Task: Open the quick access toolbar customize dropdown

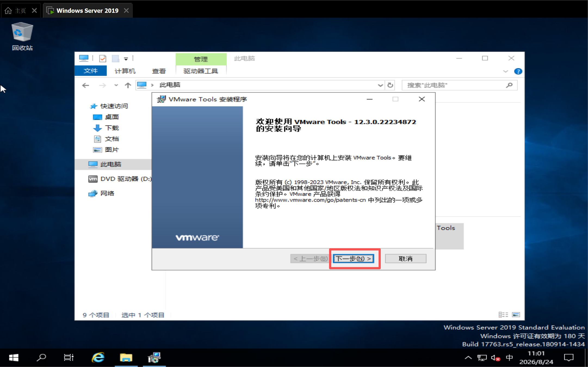Action: point(126,59)
